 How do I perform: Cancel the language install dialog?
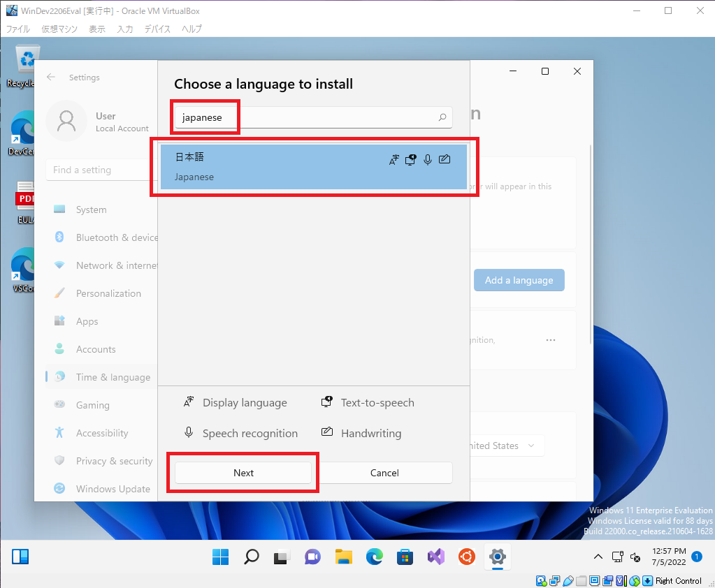click(384, 473)
